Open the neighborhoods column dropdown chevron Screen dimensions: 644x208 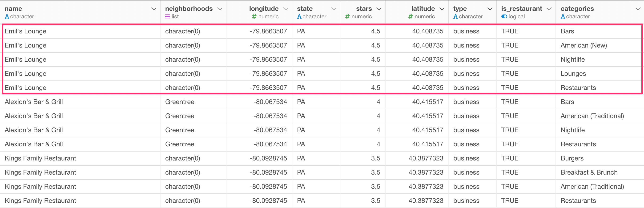[220, 9]
